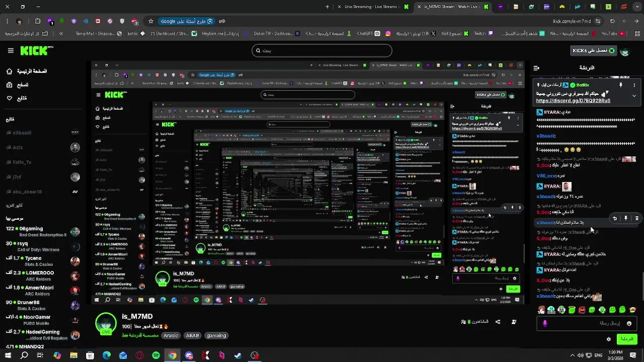The image size is (644, 362).
Task: Expand the pinned message with the chevron
Action: [x=634, y=96]
